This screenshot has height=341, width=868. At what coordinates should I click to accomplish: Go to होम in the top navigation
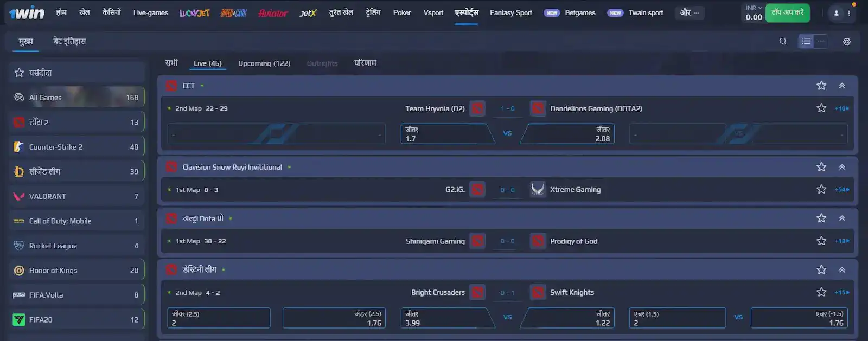tap(61, 12)
